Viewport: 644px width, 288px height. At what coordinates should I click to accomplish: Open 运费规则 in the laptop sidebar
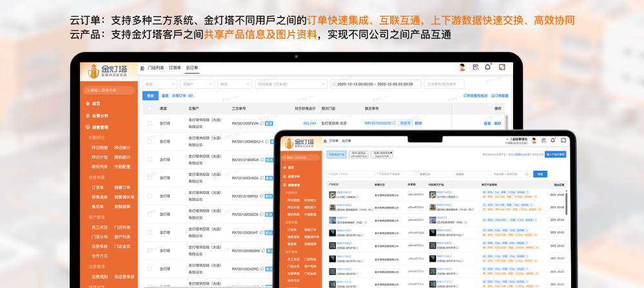pyautogui.click(x=99, y=276)
